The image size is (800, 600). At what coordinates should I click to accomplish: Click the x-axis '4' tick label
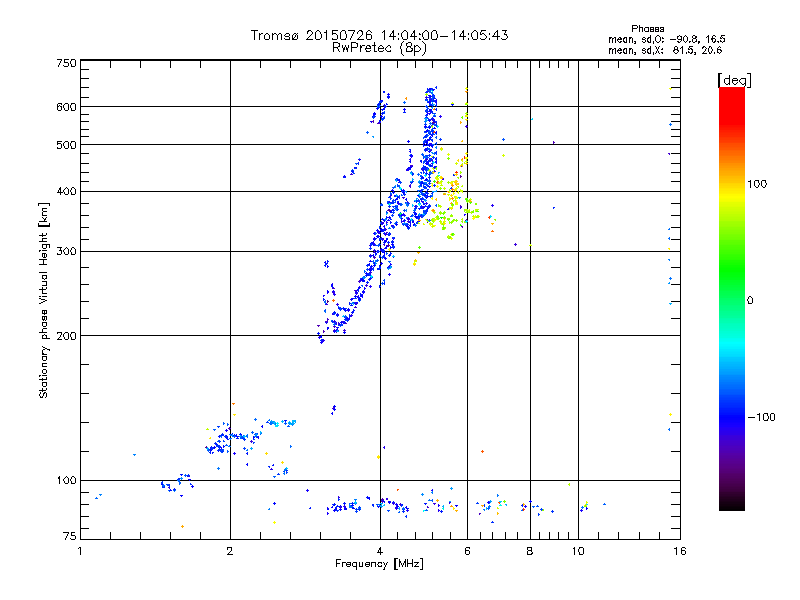[x=380, y=551]
